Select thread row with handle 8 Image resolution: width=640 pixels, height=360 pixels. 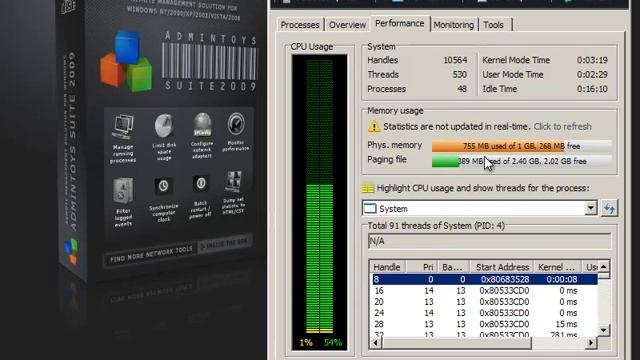click(484, 279)
